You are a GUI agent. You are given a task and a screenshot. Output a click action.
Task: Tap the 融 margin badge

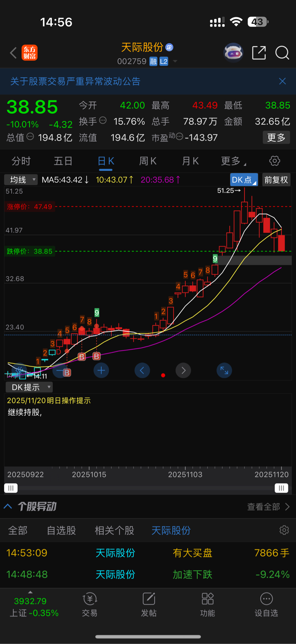coord(153,61)
